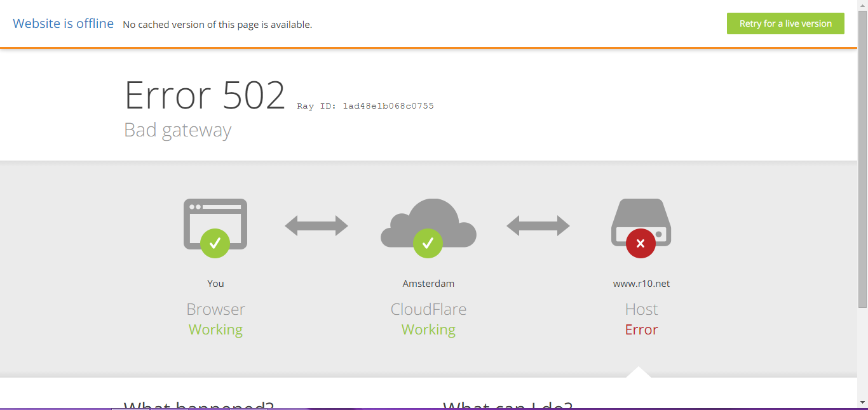Click the double arrow between browser and cloud
This screenshot has height=410, width=868.
pos(316,226)
